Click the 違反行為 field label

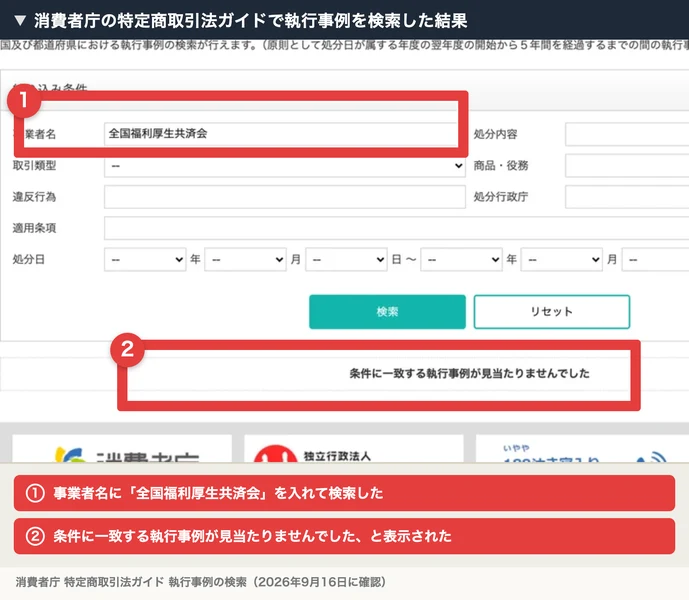(34, 197)
